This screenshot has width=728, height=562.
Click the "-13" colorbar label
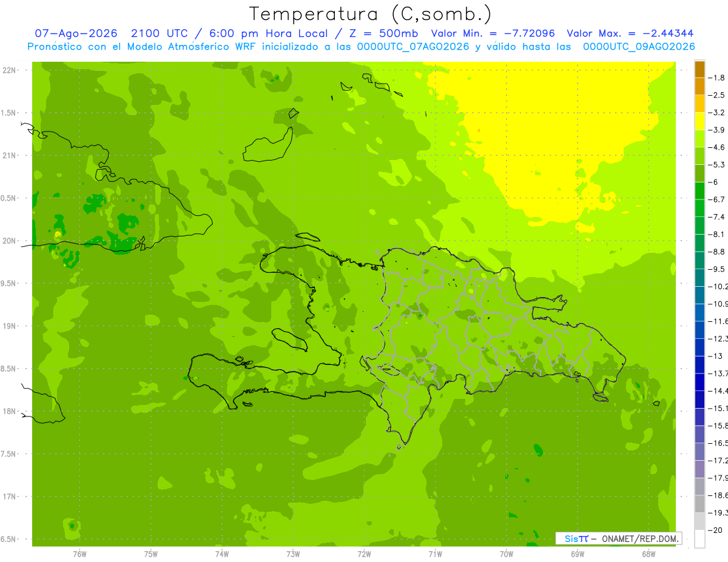(716, 356)
